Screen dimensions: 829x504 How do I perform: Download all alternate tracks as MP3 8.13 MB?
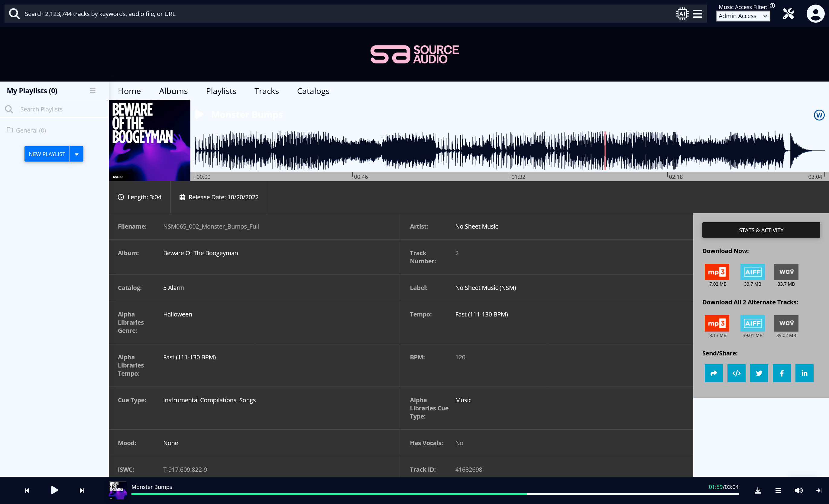(x=717, y=323)
